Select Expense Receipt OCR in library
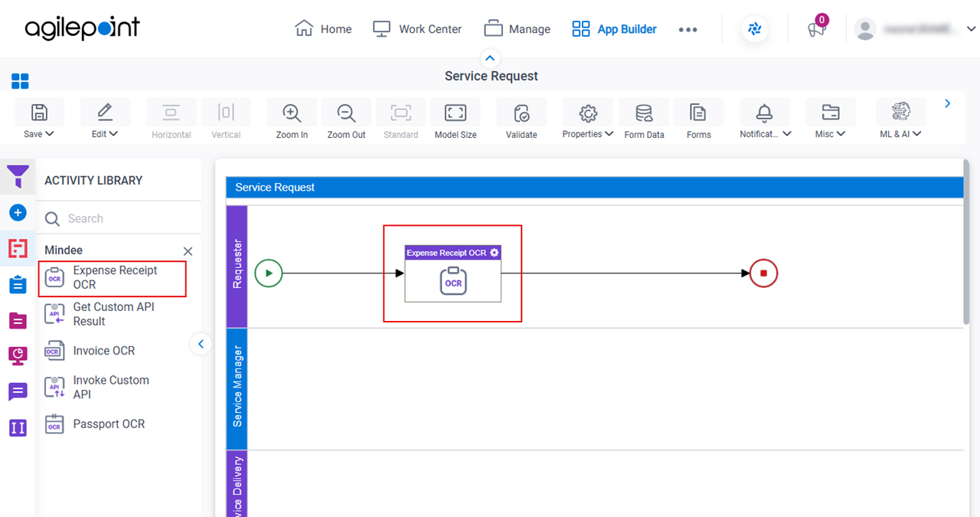Viewport: 980px width, 517px height. pos(112,278)
